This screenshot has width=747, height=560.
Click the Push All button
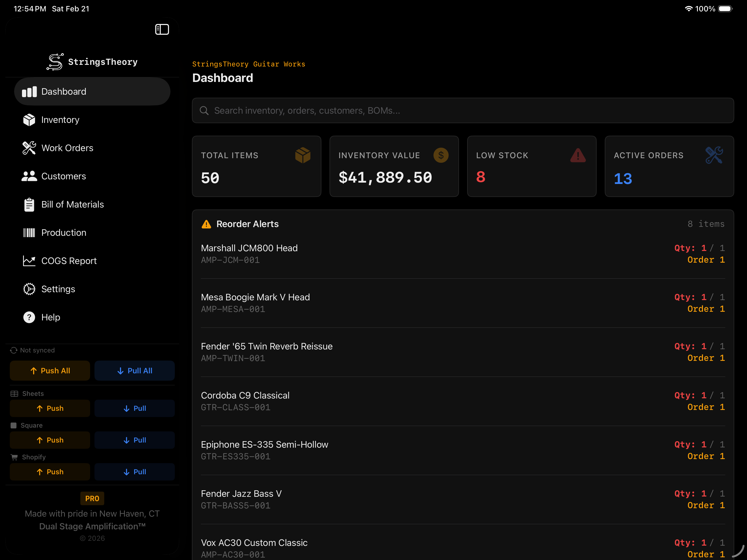pyautogui.click(x=50, y=370)
